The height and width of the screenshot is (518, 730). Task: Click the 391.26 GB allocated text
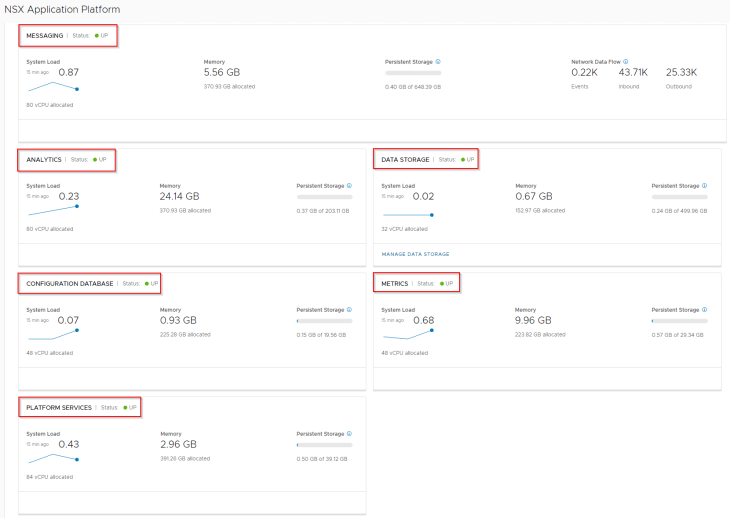click(185, 458)
